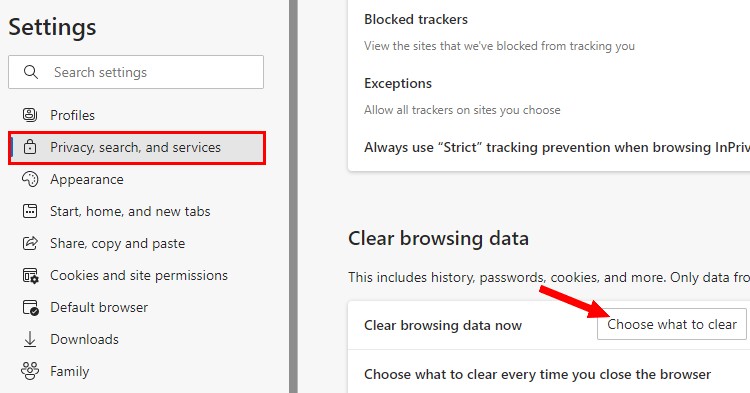
Task: Click the Search settings input field
Action: pos(136,72)
